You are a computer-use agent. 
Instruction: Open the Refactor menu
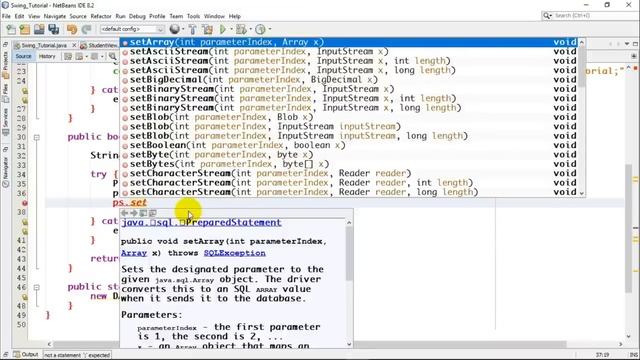[101, 16]
